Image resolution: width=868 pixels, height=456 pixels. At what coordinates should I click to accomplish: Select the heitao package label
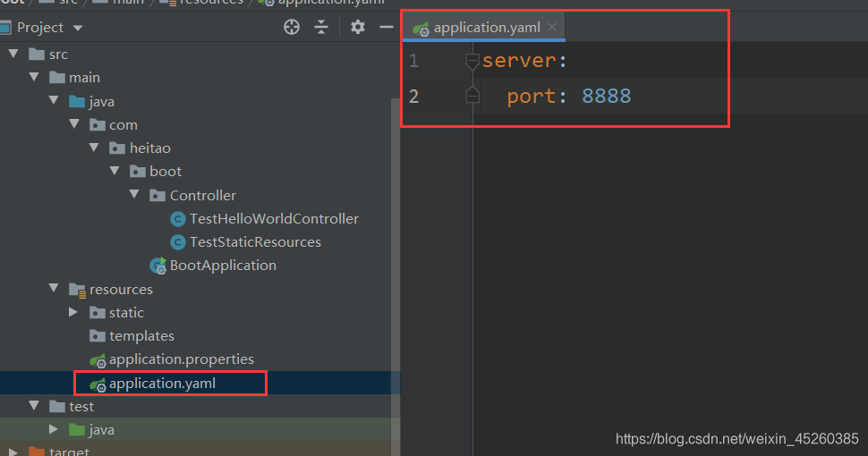(x=150, y=148)
